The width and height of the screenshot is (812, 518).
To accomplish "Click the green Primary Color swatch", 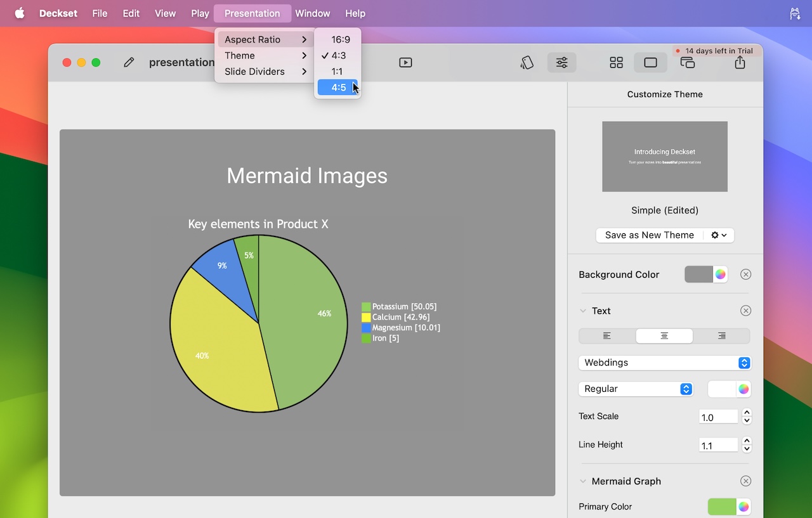I will pos(722,507).
